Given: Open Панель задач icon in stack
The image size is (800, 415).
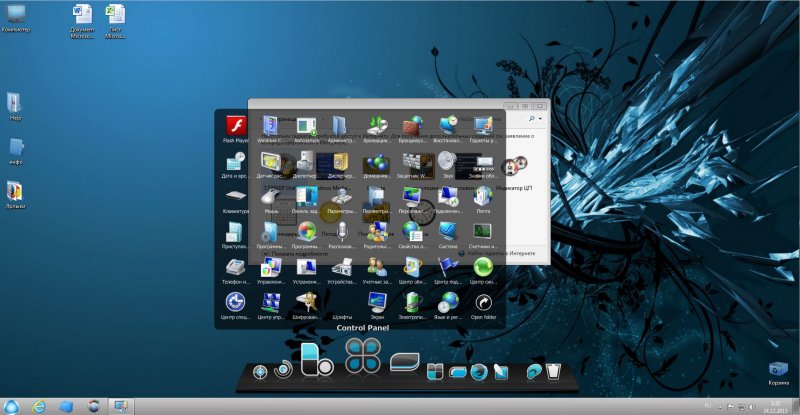Looking at the screenshot, I should (306, 196).
